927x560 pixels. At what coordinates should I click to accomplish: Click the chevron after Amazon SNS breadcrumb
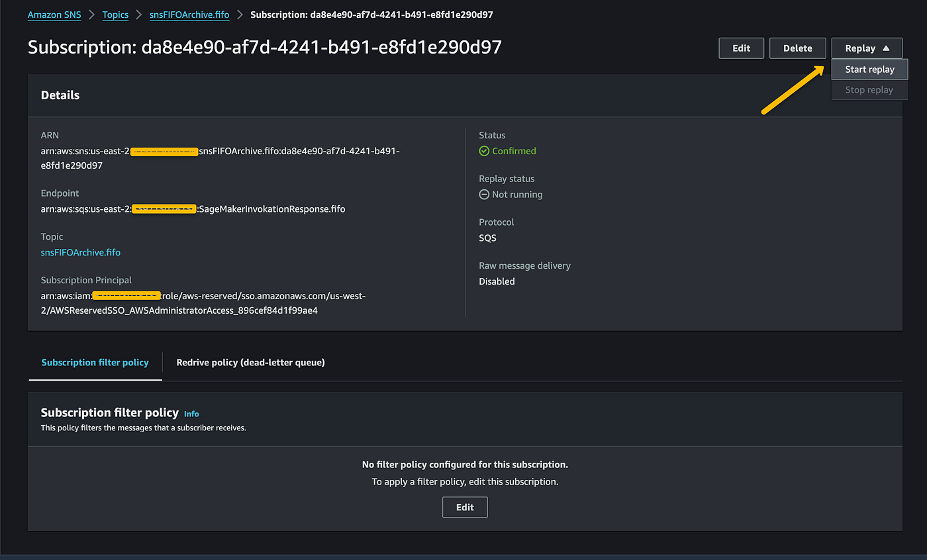(x=92, y=15)
